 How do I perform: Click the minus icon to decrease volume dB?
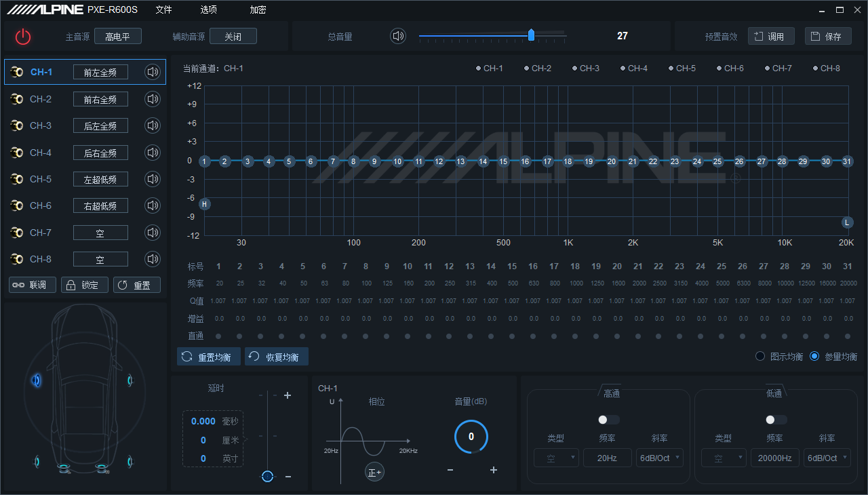[450, 470]
